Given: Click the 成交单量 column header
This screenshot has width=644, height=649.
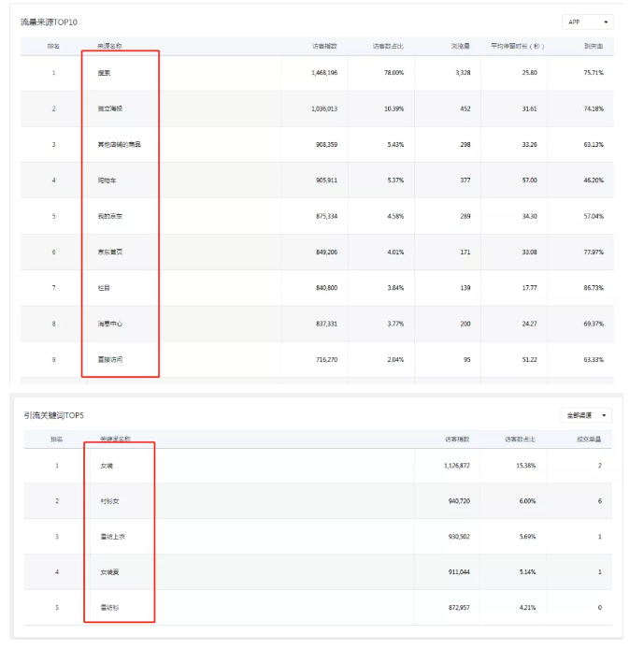Looking at the screenshot, I should (588, 439).
